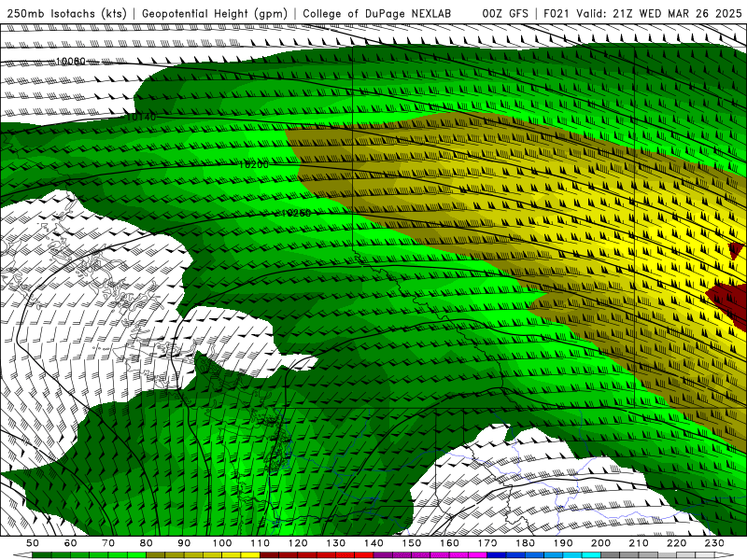Click the 10140 height contour label
The height and width of the screenshot is (560, 747).
pyautogui.click(x=142, y=116)
